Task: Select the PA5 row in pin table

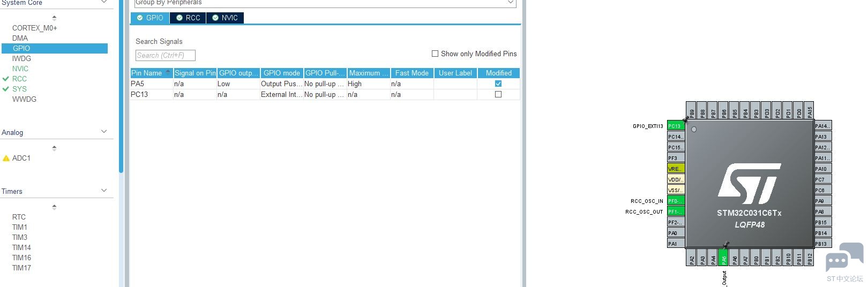Action: [325, 84]
